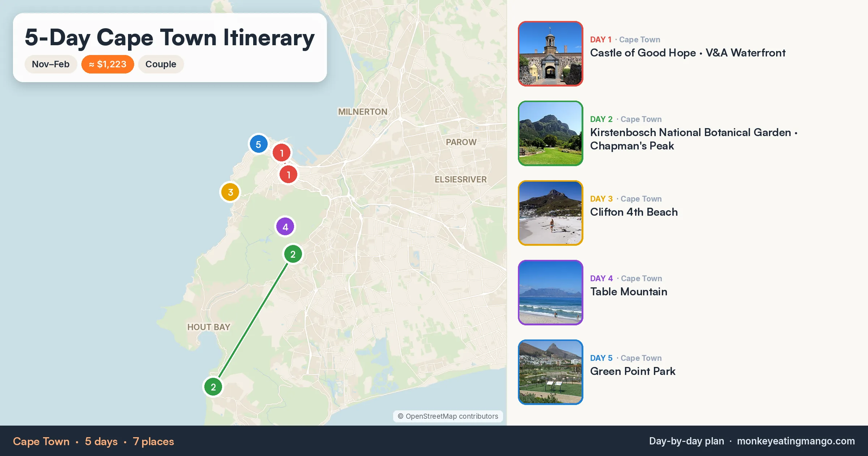Click the Day-by-day plan footer text
868x456 pixels.
[686, 441]
